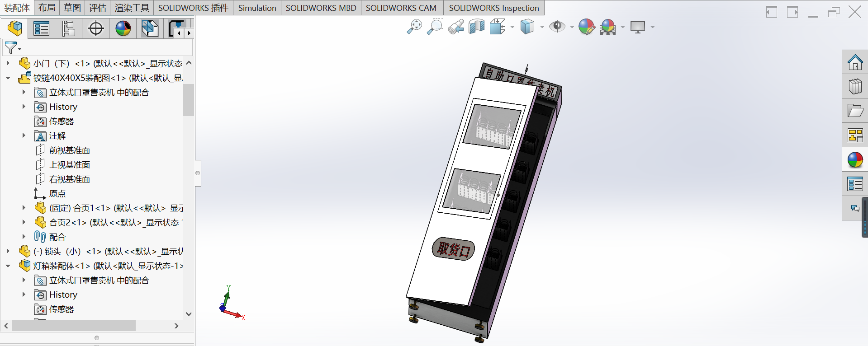Select the 上视基准面 plane

click(70, 164)
